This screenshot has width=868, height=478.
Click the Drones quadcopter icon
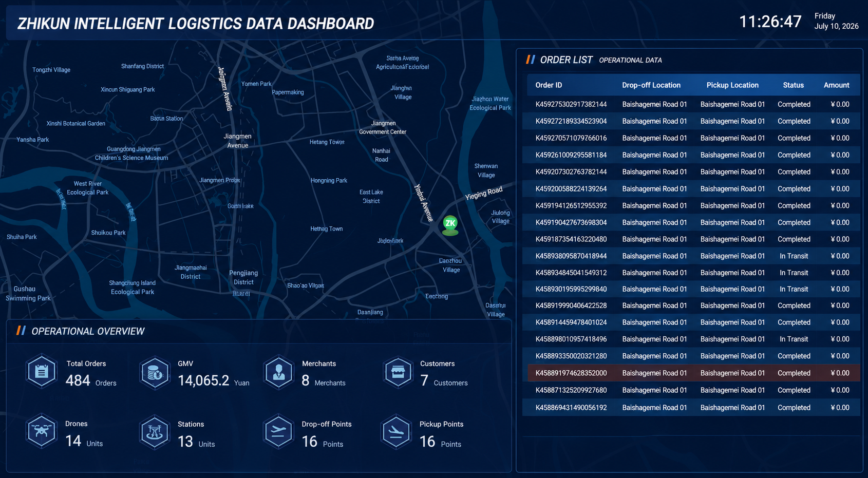tap(42, 431)
